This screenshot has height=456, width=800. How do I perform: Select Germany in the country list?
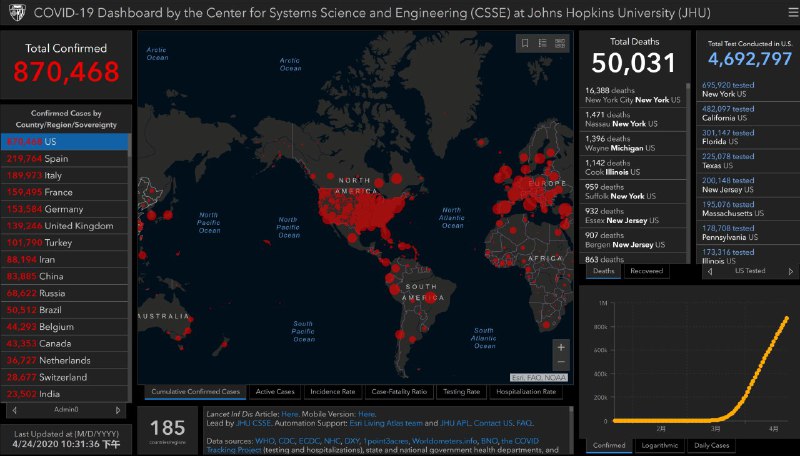coord(64,209)
